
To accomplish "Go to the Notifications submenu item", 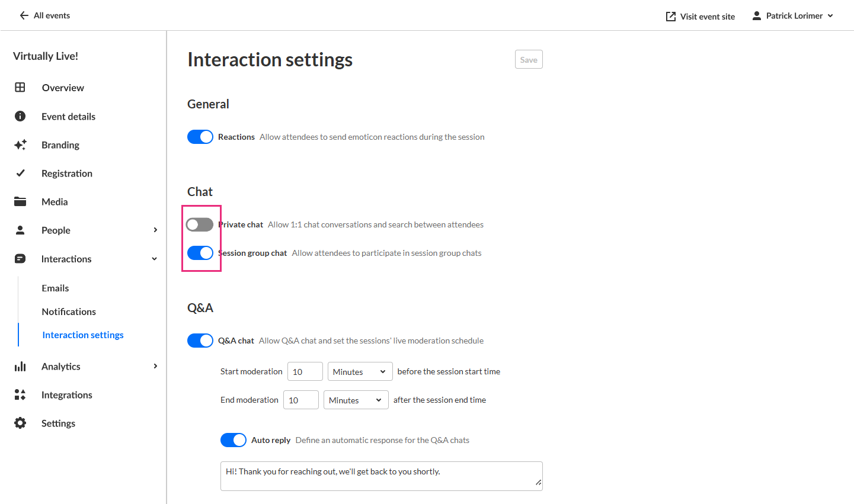I will point(69,312).
